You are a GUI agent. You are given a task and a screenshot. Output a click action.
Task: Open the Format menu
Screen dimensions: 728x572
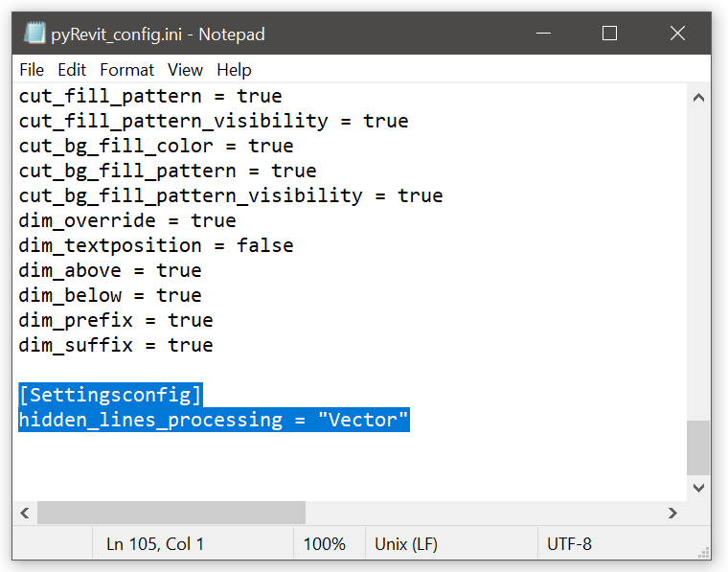point(126,70)
